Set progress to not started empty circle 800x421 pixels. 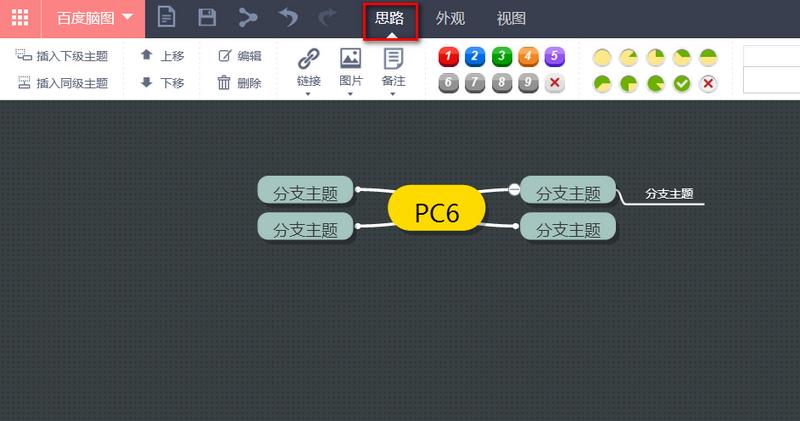pos(602,58)
